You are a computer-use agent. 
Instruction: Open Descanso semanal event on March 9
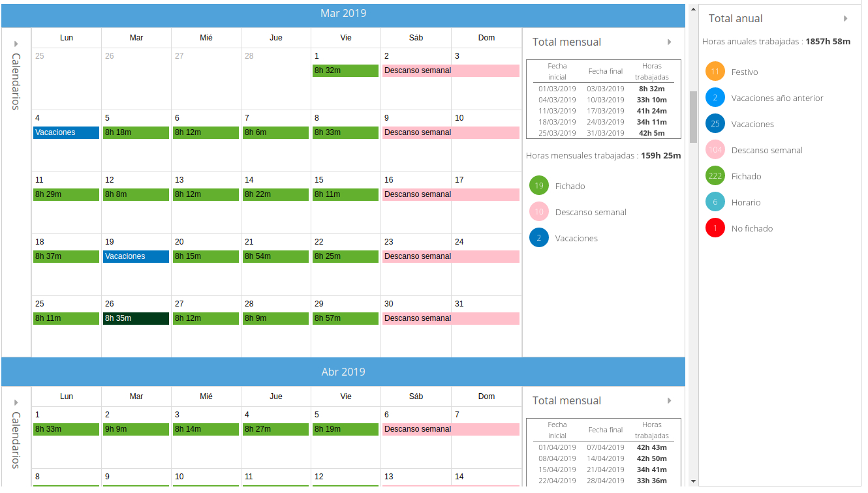click(451, 132)
